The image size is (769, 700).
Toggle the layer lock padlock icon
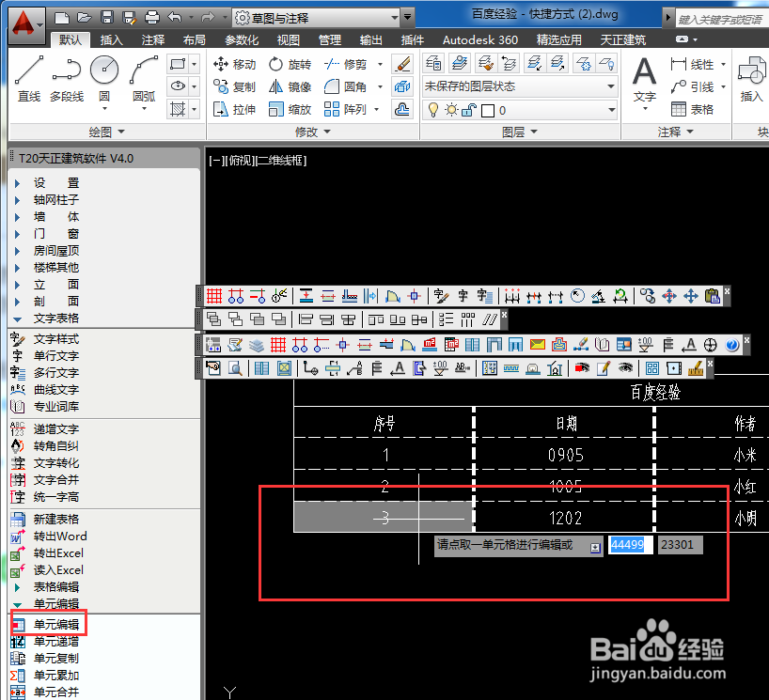468,110
